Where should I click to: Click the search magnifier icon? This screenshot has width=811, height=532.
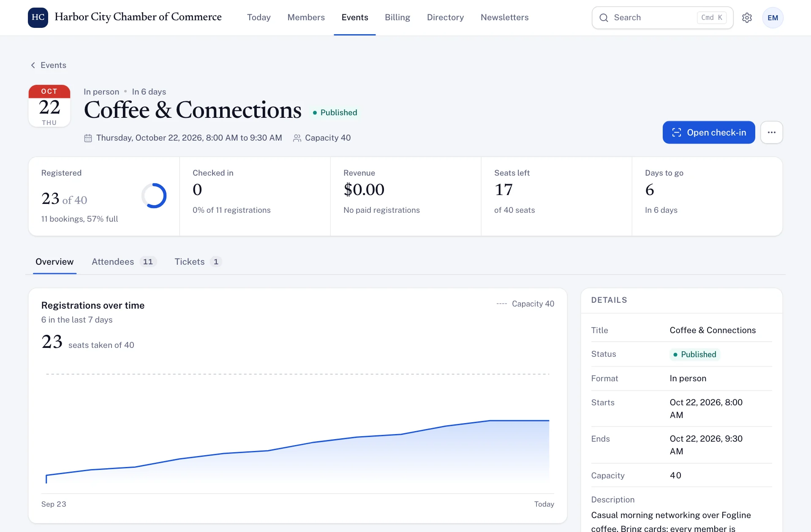[x=604, y=18]
